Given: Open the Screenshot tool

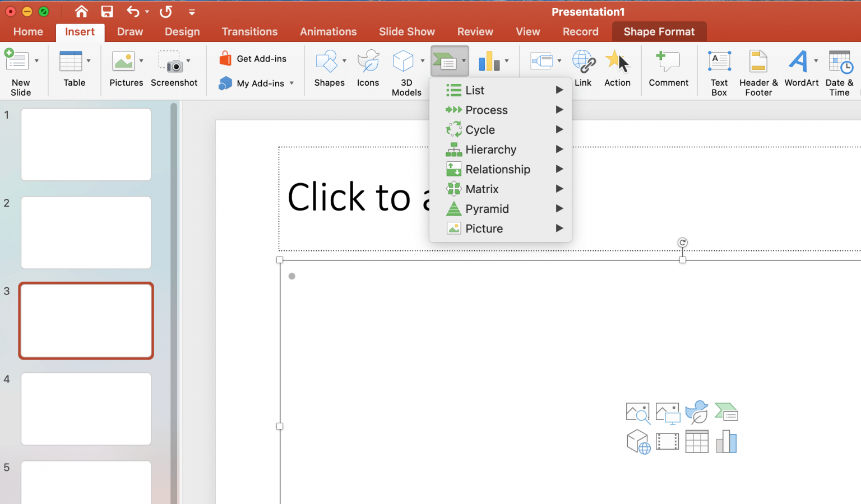Looking at the screenshot, I should [x=174, y=67].
